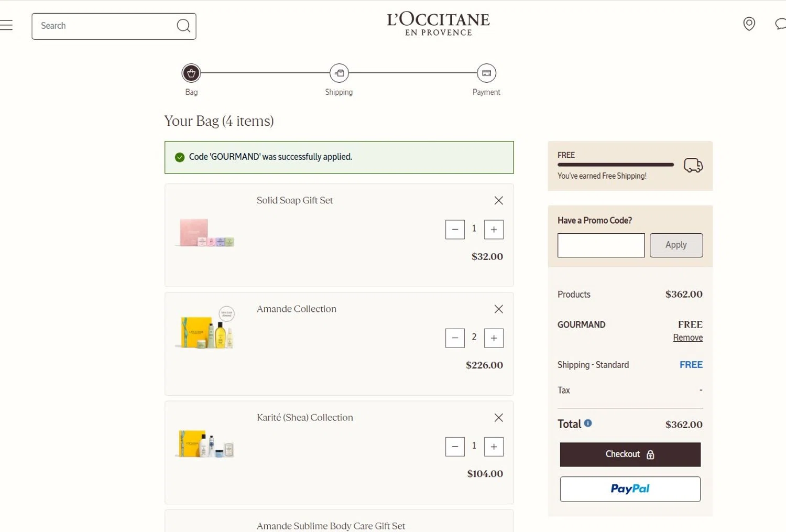Image resolution: width=786 pixels, height=532 pixels.
Task: Click the Shipping - Standard FREE value
Action: pyautogui.click(x=691, y=365)
